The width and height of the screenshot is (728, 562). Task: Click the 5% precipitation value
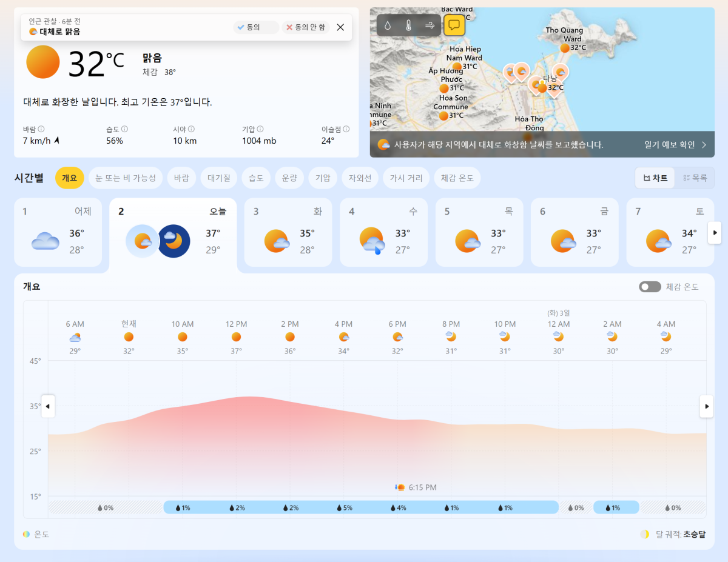click(343, 507)
